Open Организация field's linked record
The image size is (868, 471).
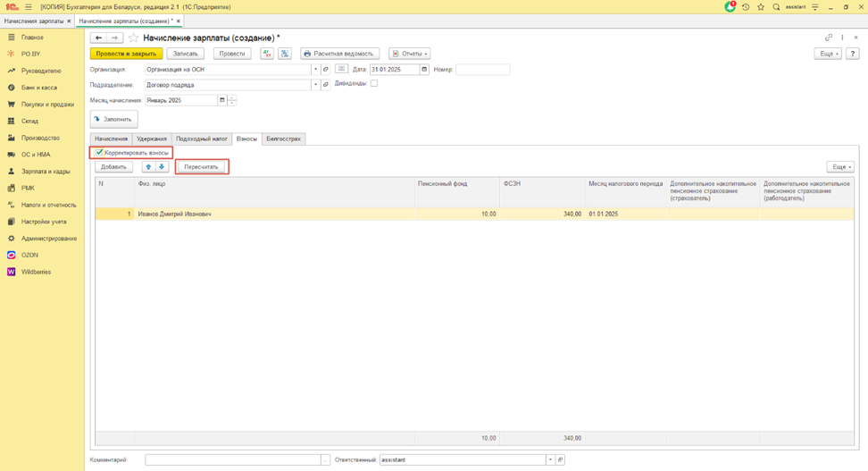[325, 70]
